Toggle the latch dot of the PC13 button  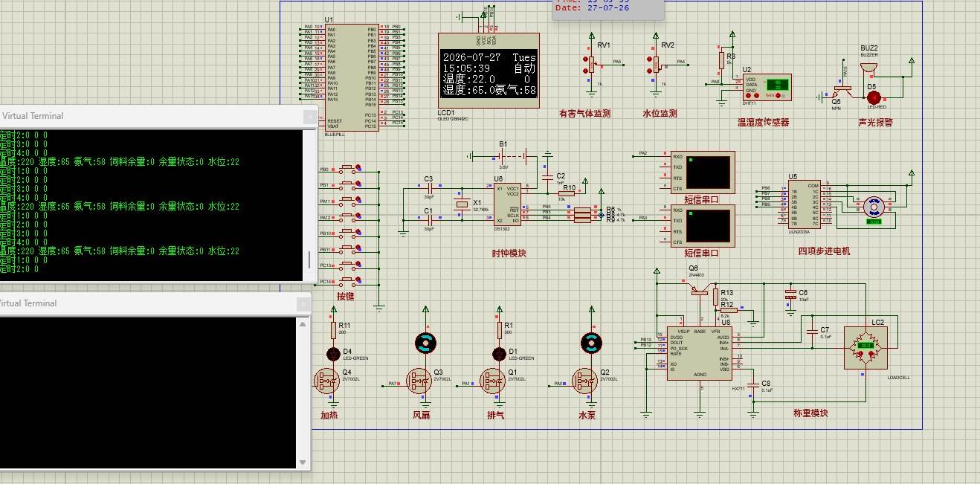(x=359, y=262)
